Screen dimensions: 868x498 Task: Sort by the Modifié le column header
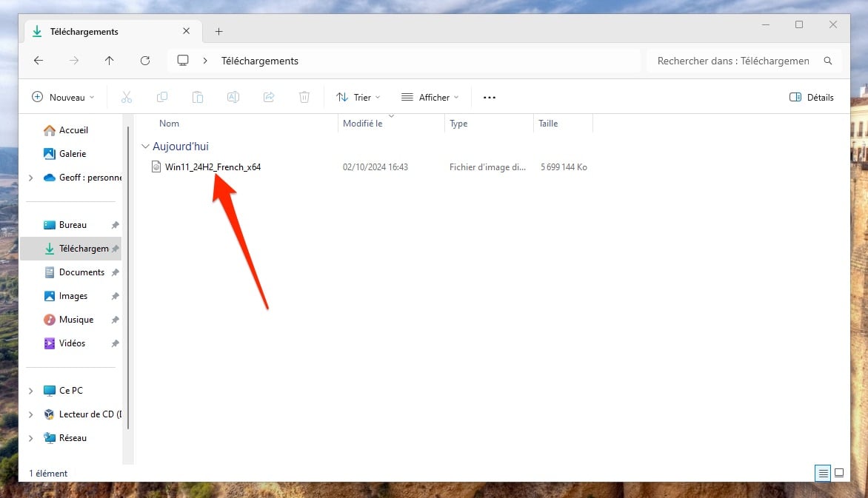pos(363,124)
